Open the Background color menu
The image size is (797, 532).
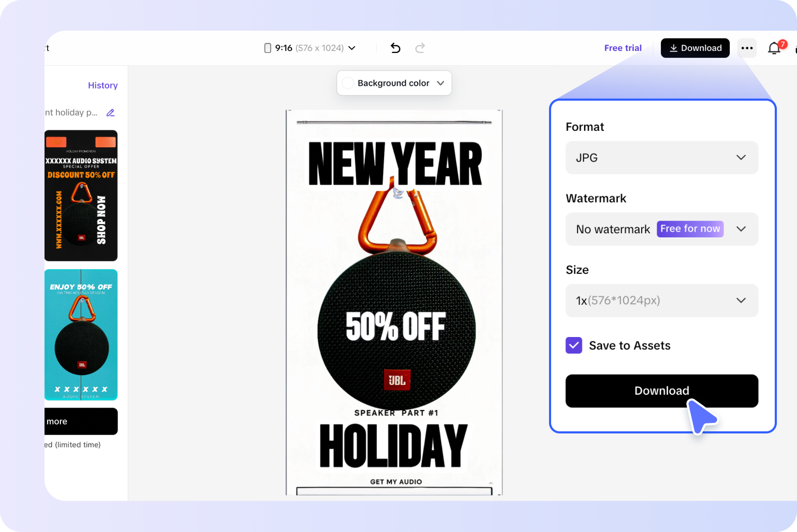394,83
